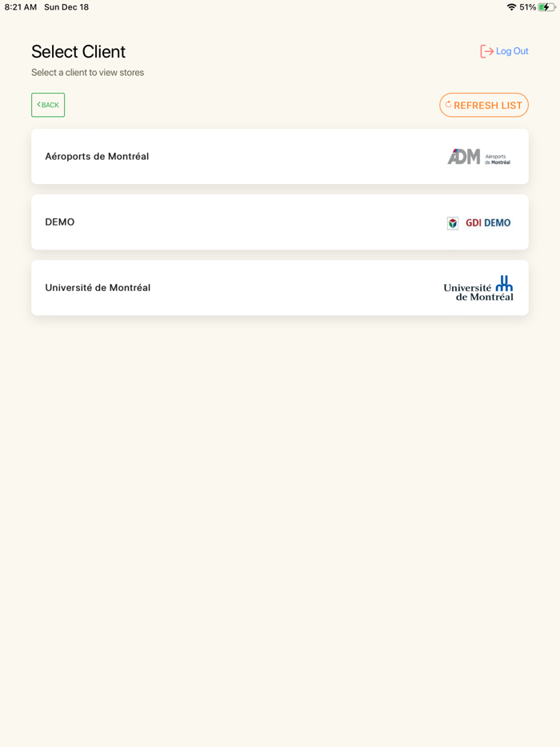The image size is (560, 747).
Task: Tap the 8:21 AM clock
Action: pos(21,7)
